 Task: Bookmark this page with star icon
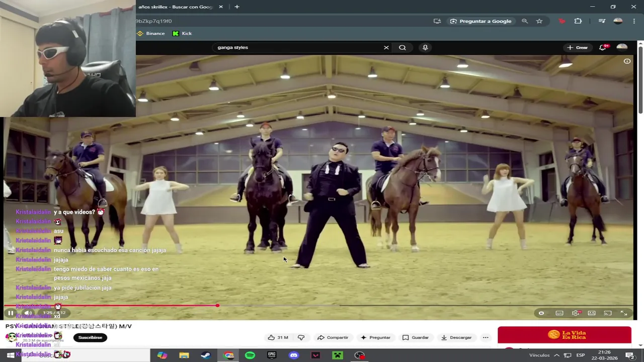(x=539, y=21)
